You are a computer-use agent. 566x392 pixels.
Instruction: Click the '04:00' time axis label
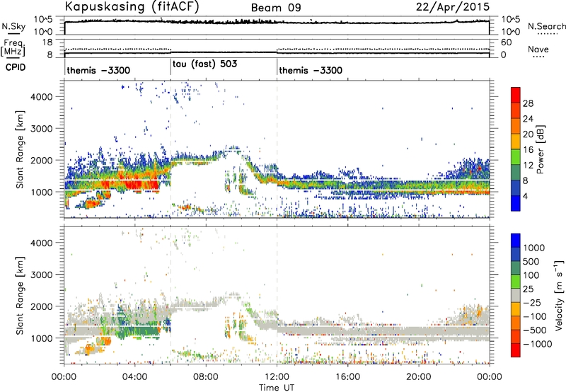[x=134, y=377]
